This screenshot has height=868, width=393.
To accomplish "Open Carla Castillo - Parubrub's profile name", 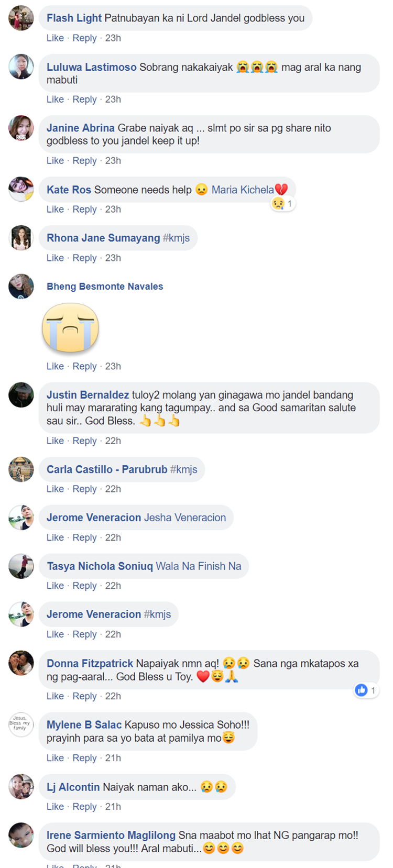I will (x=107, y=469).
